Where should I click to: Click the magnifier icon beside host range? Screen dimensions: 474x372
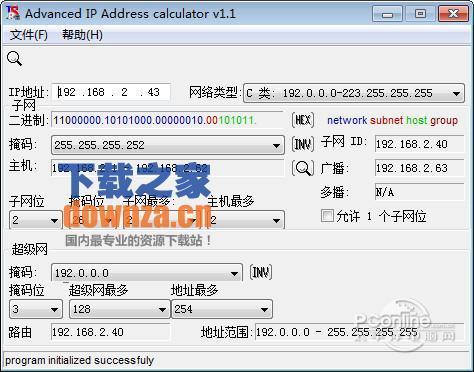[303, 168]
